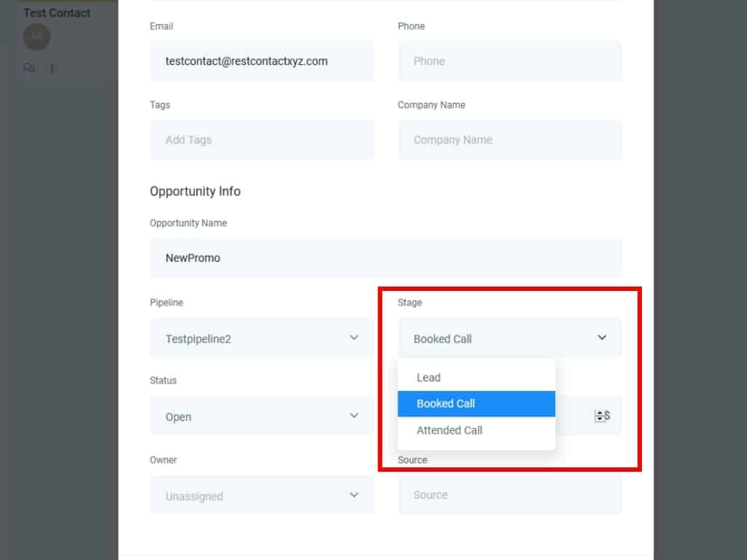Click the conversation icon under Test Contact

[x=29, y=68]
